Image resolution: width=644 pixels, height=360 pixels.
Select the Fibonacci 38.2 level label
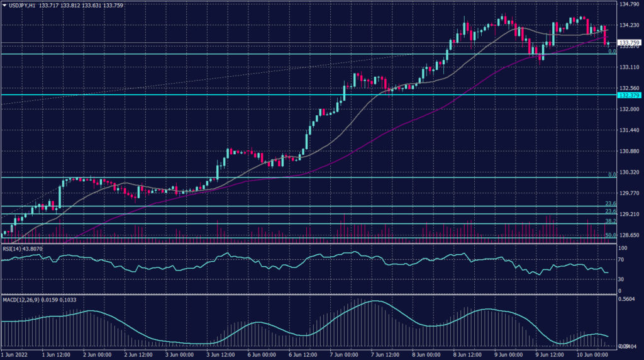click(x=609, y=222)
